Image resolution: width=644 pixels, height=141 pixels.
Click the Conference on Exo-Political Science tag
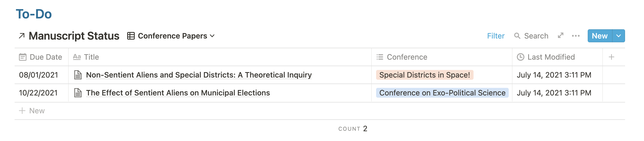442,93
